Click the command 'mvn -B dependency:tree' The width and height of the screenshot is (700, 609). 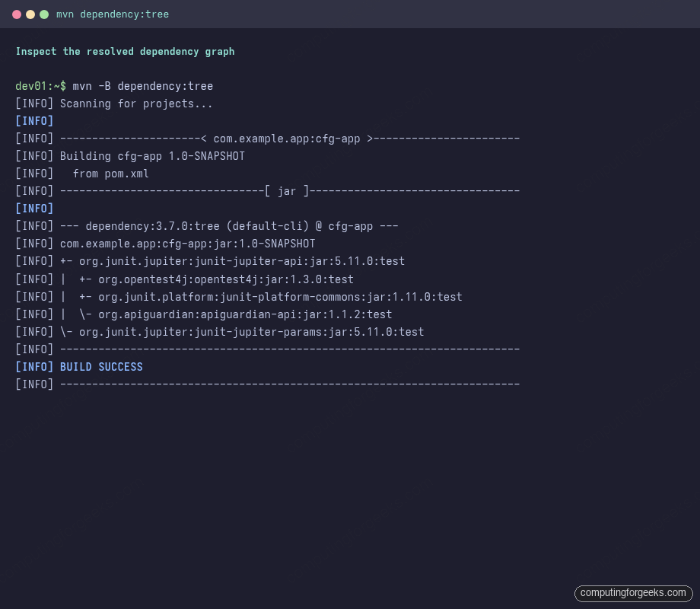(143, 86)
